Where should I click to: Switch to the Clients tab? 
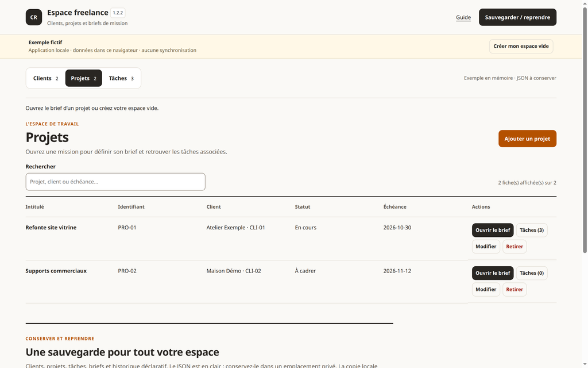pos(46,78)
